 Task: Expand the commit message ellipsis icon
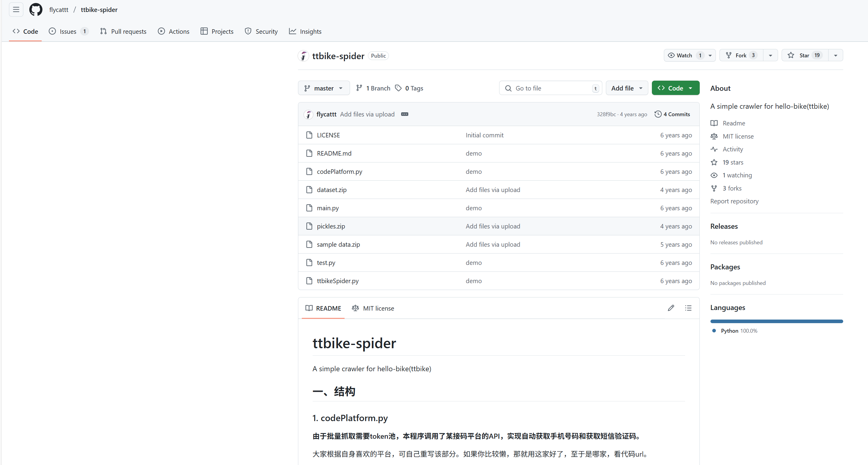point(404,114)
